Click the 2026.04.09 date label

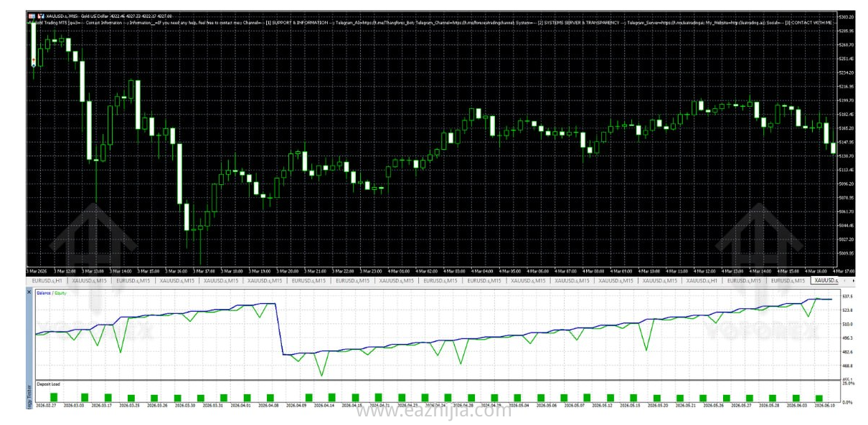pos(297,405)
